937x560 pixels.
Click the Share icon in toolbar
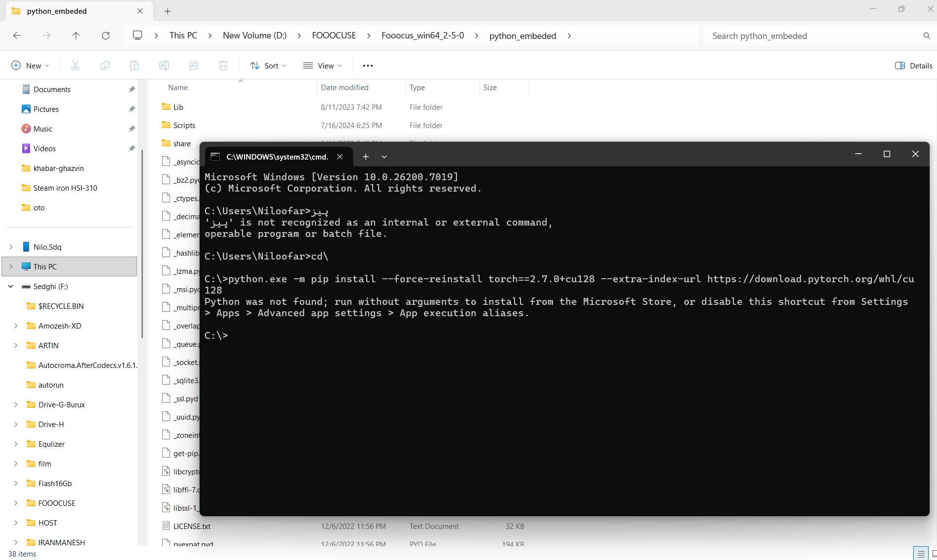tap(194, 66)
